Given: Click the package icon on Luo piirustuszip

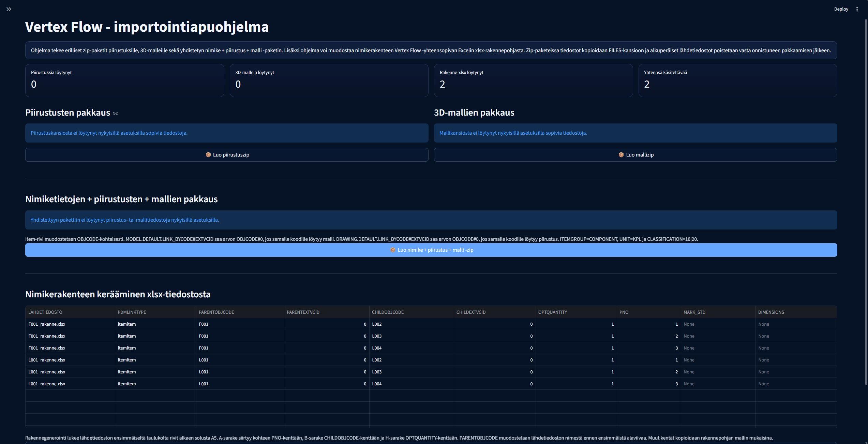Looking at the screenshot, I should click(x=208, y=155).
